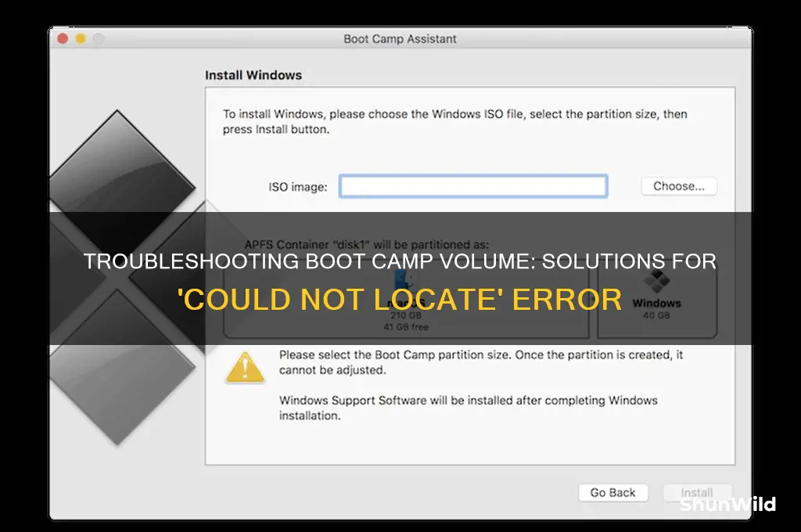Click the 'ISO image:' label
The image size is (801, 532).
[298, 187]
